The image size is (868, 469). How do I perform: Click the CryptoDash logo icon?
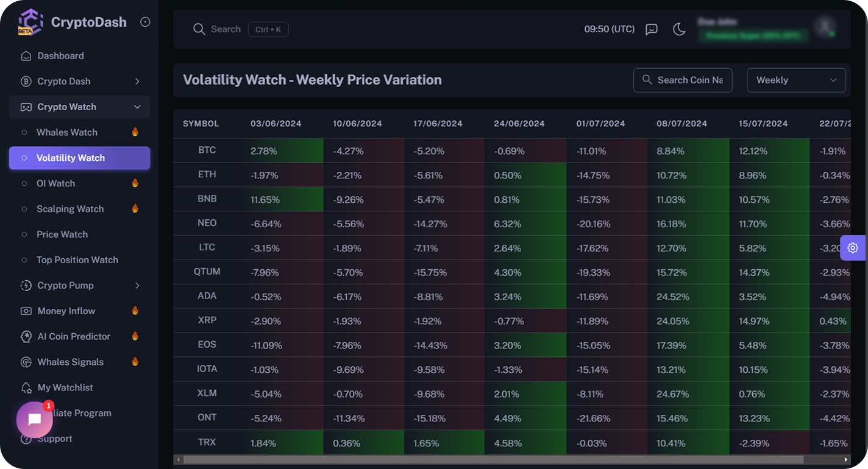click(30, 22)
